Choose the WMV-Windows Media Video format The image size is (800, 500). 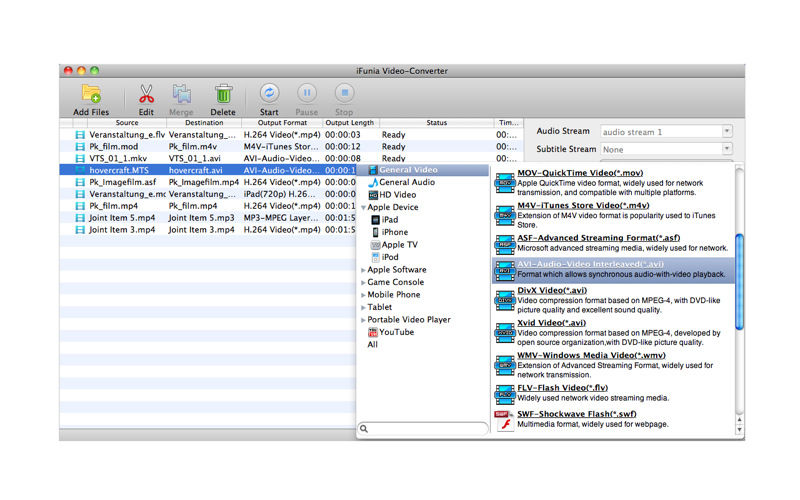591,355
